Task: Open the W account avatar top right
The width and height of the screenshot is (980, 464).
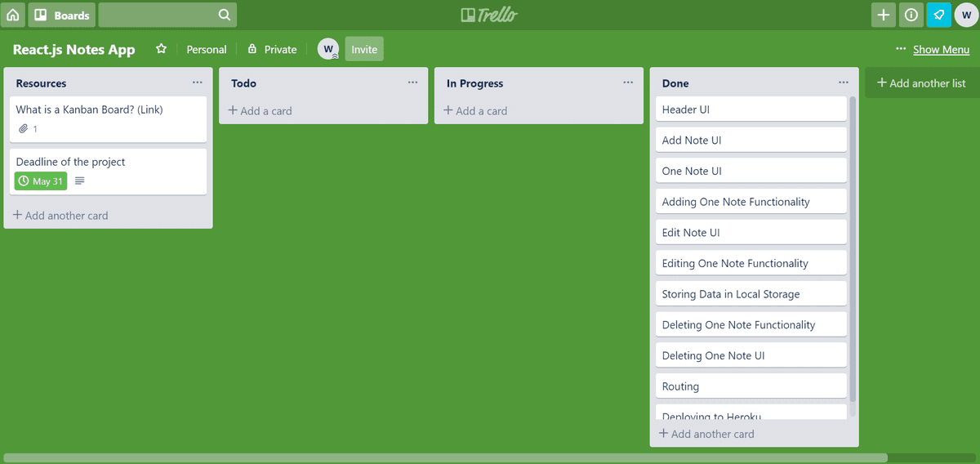Action: point(965,15)
